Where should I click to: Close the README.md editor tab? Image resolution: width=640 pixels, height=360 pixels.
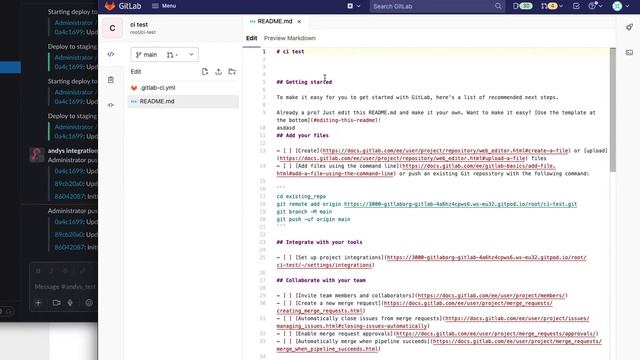(x=299, y=21)
